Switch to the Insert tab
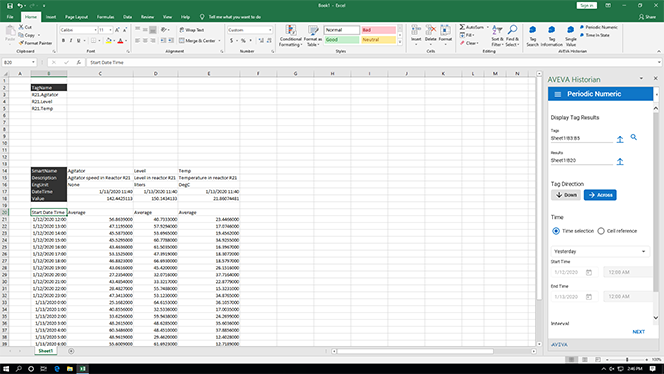 (x=51, y=17)
